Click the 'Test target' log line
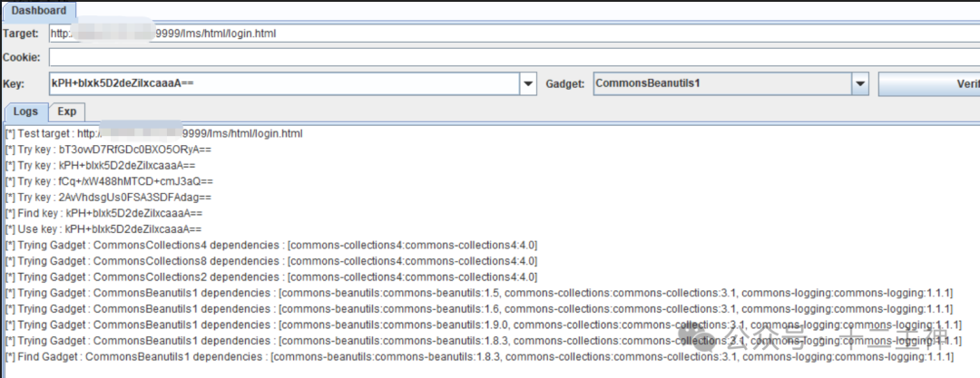The image size is (980, 378). (x=154, y=133)
